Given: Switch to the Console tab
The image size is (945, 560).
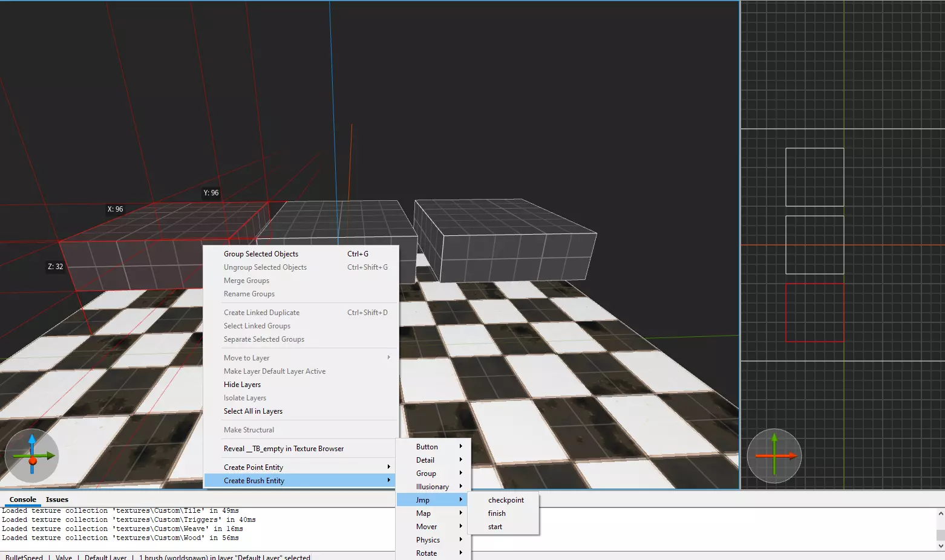Looking at the screenshot, I should (x=23, y=500).
